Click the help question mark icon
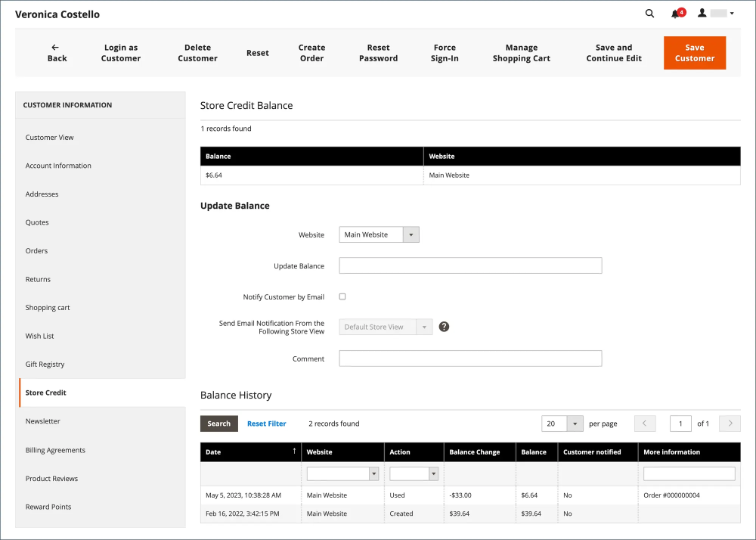Image resolution: width=756 pixels, height=540 pixels. tap(444, 327)
